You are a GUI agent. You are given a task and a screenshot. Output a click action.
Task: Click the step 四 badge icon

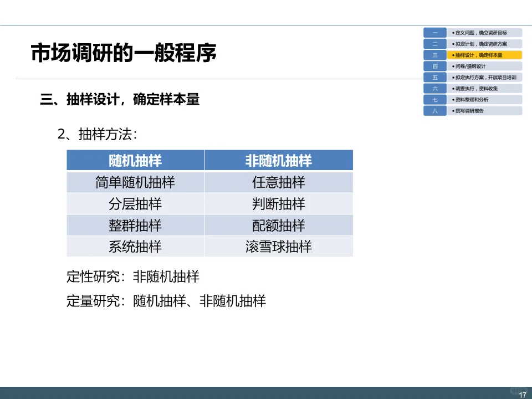click(435, 66)
